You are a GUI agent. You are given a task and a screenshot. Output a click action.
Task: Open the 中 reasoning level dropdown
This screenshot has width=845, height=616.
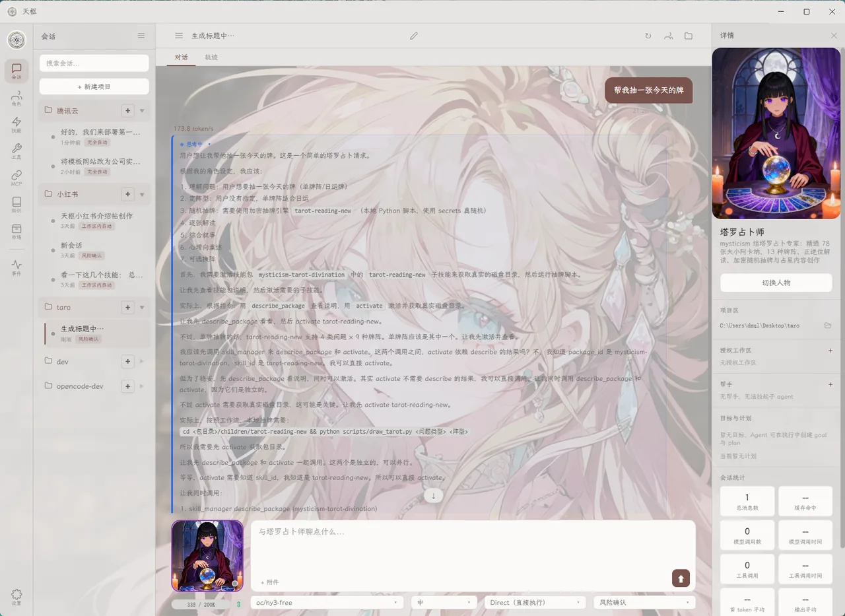(x=444, y=603)
